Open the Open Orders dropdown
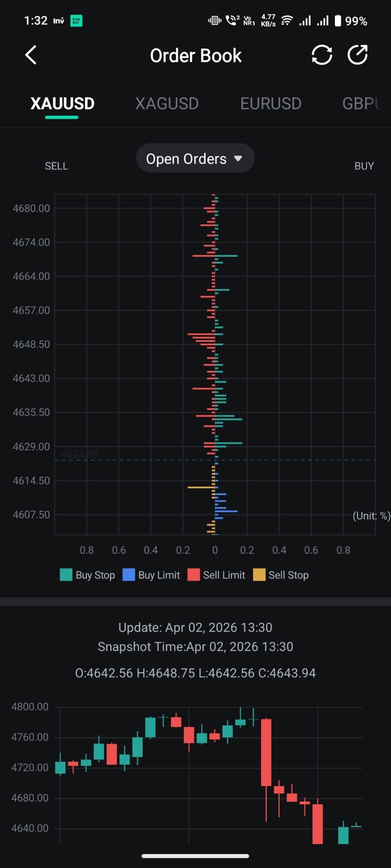The width and height of the screenshot is (391, 868). tap(195, 158)
